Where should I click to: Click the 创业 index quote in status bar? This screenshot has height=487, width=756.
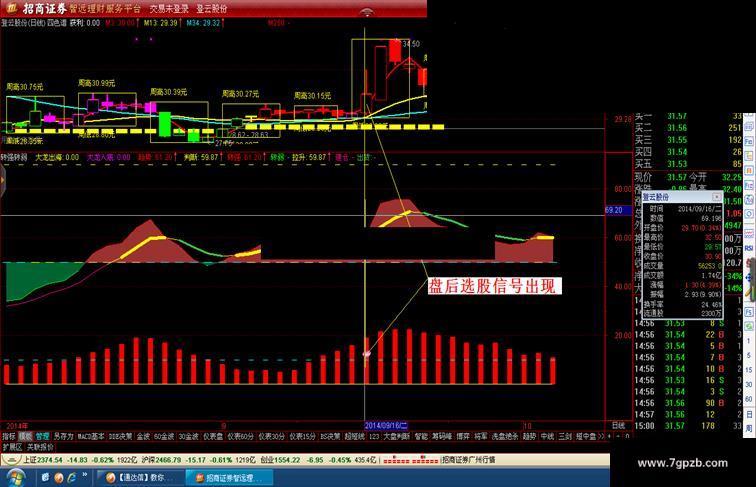[x=318, y=460]
